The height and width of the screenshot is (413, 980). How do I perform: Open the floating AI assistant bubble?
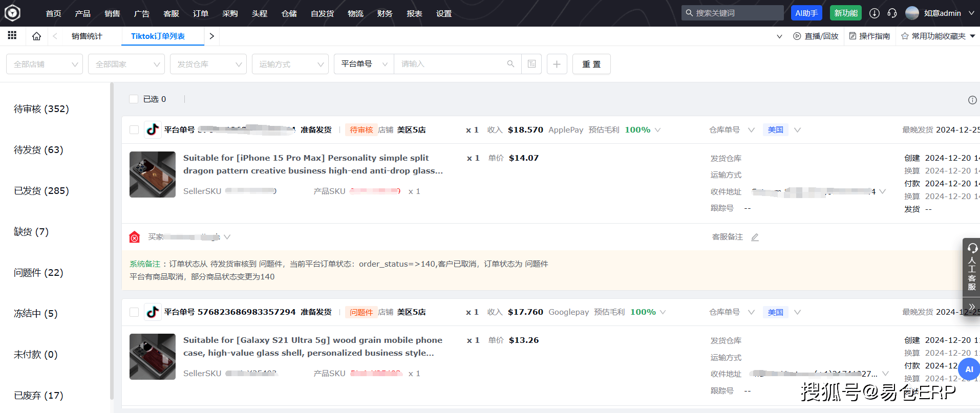click(x=969, y=369)
